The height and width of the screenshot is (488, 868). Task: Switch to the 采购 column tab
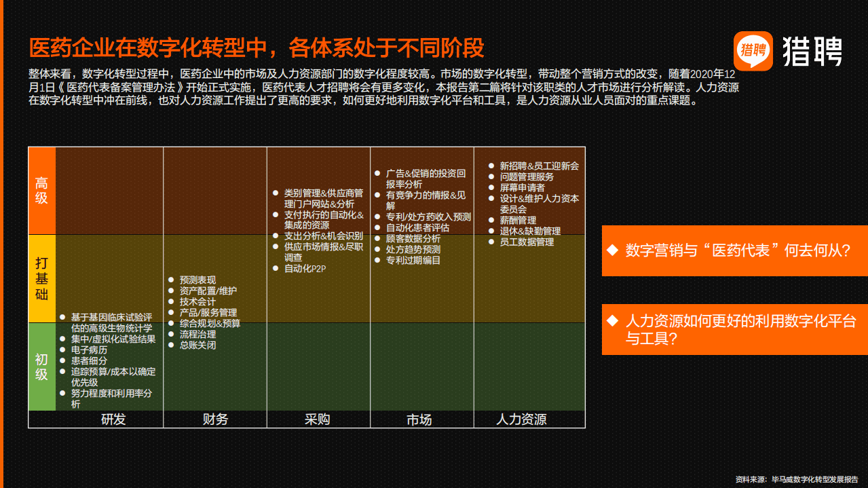(318, 419)
